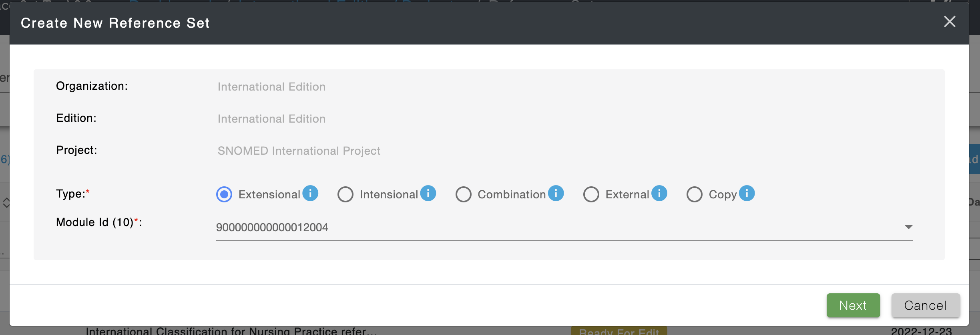
Task: Select the Intensional radio button
Action: point(345,194)
